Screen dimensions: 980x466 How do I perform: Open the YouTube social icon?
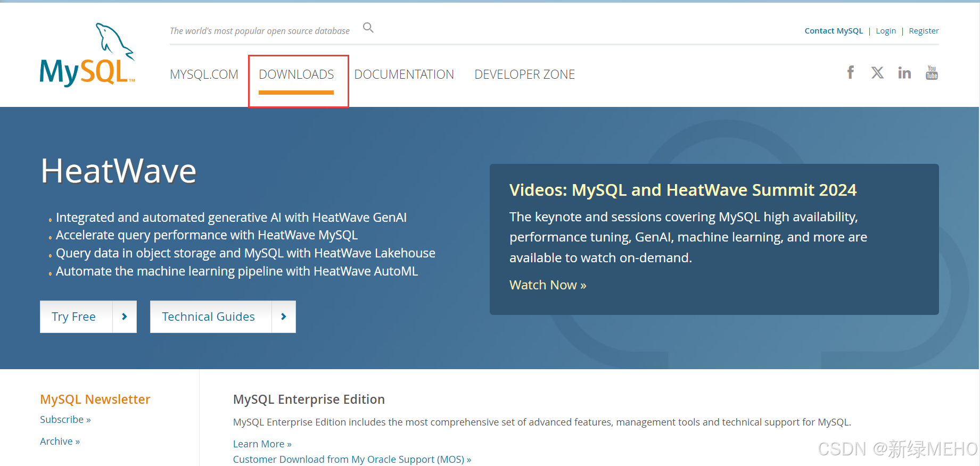[x=932, y=72]
